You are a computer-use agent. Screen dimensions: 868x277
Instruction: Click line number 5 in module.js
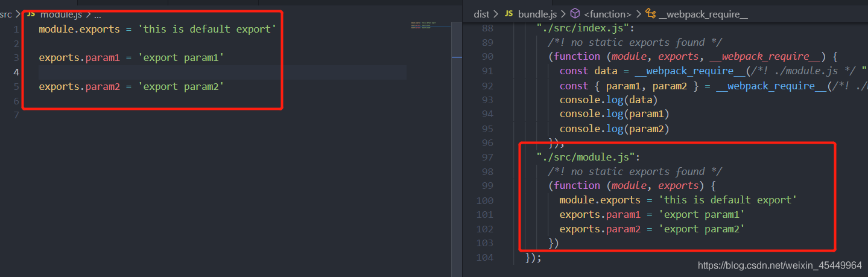16,86
